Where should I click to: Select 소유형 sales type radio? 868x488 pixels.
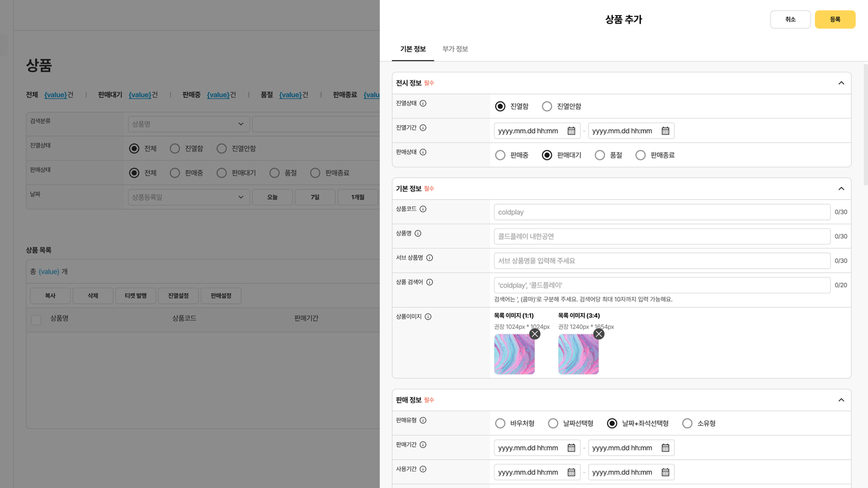pos(687,423)
